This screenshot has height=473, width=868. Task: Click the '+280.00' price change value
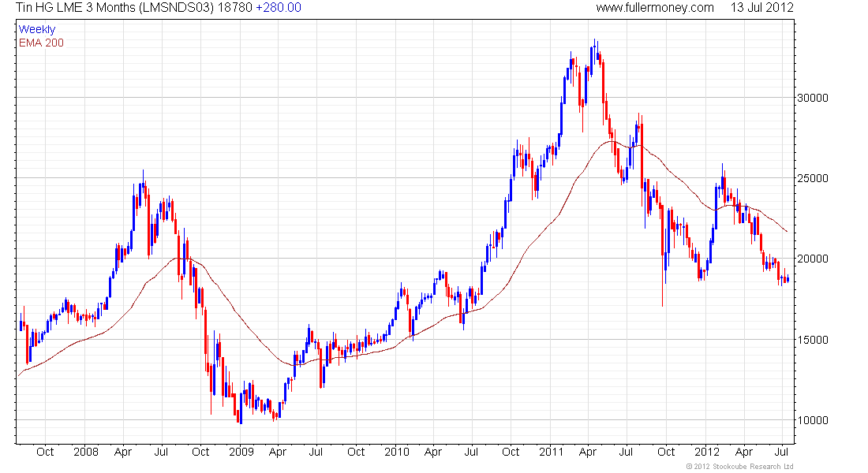click(279, 8)
